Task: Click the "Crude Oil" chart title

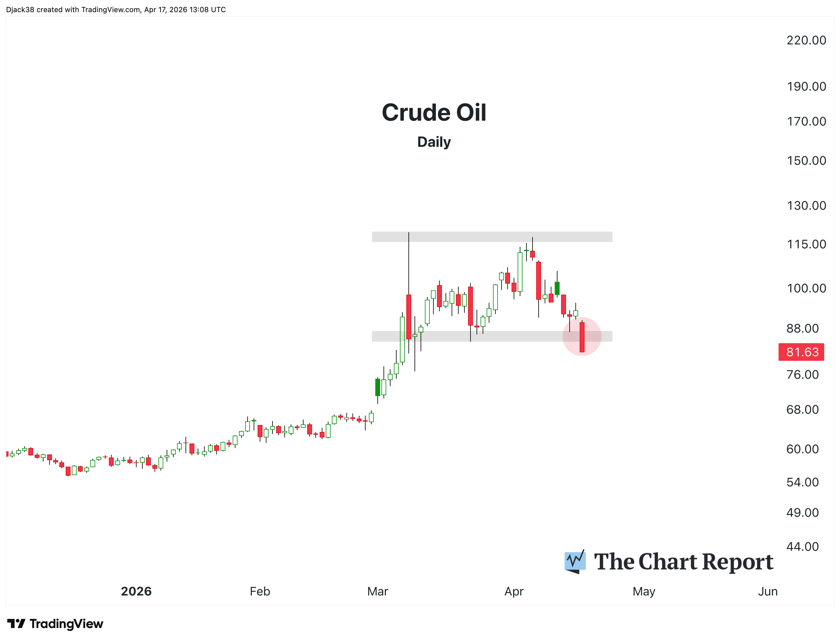Action: click(434, 113)
